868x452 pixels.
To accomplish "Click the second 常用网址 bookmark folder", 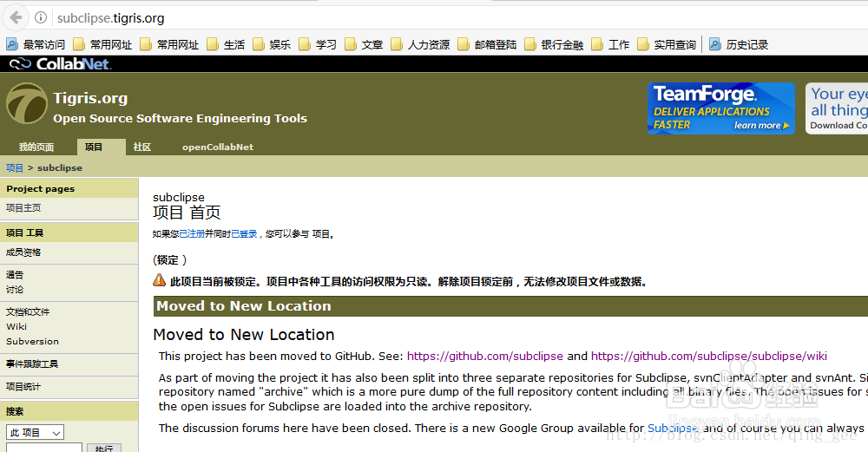I will point(170,44).
